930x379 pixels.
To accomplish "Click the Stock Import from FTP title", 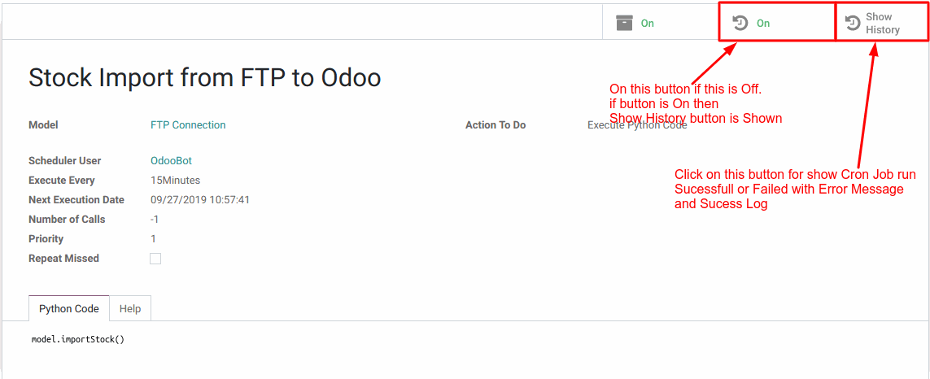I will 205,78.
